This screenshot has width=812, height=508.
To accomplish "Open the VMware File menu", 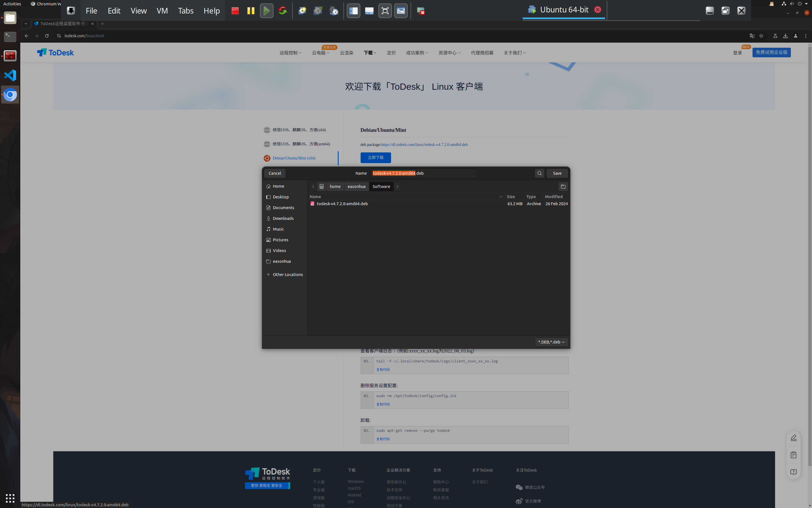I will 91,11.
